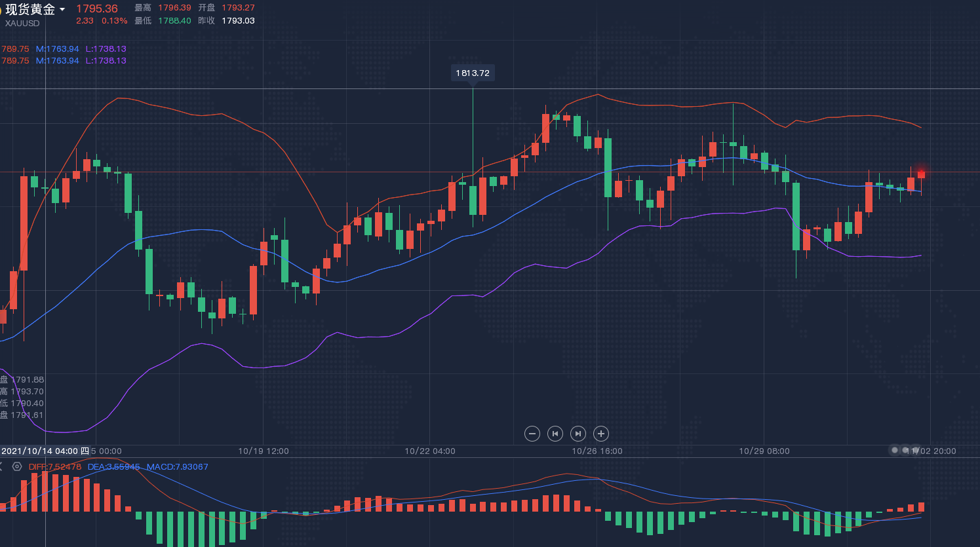This screenshot has width=980, height=547.
Task: Click the 10/29 08:00 time axis label
Action: (764, 451)
